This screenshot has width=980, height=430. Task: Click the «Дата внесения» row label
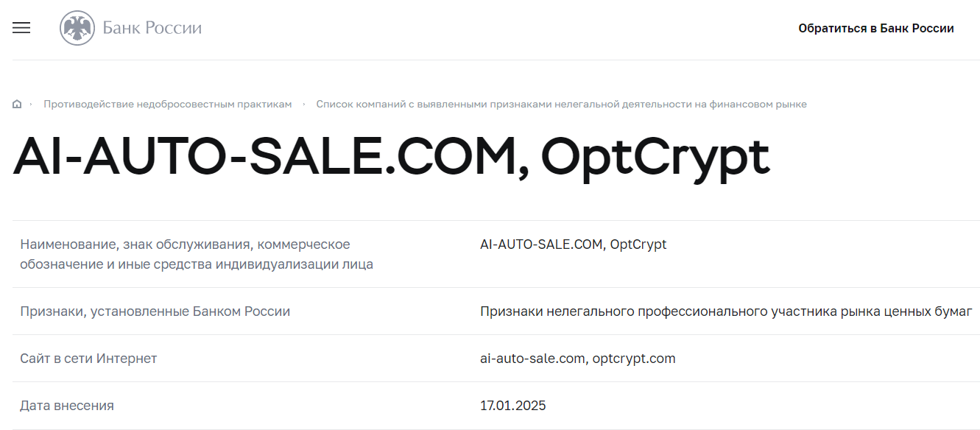[67, 406]
